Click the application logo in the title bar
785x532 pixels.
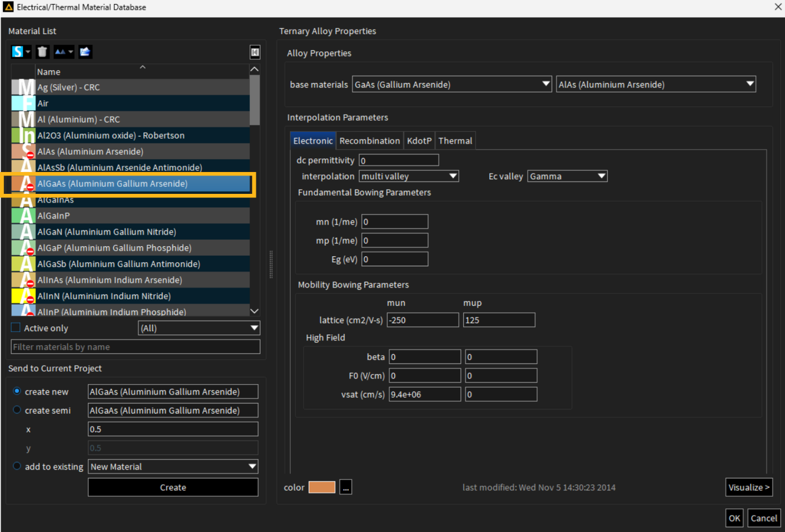coord(8,7)
